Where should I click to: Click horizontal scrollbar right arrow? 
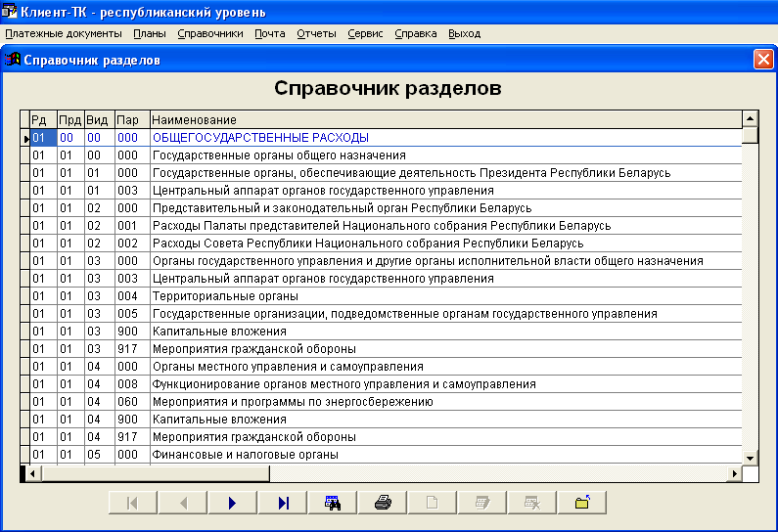tap(735, 473)
